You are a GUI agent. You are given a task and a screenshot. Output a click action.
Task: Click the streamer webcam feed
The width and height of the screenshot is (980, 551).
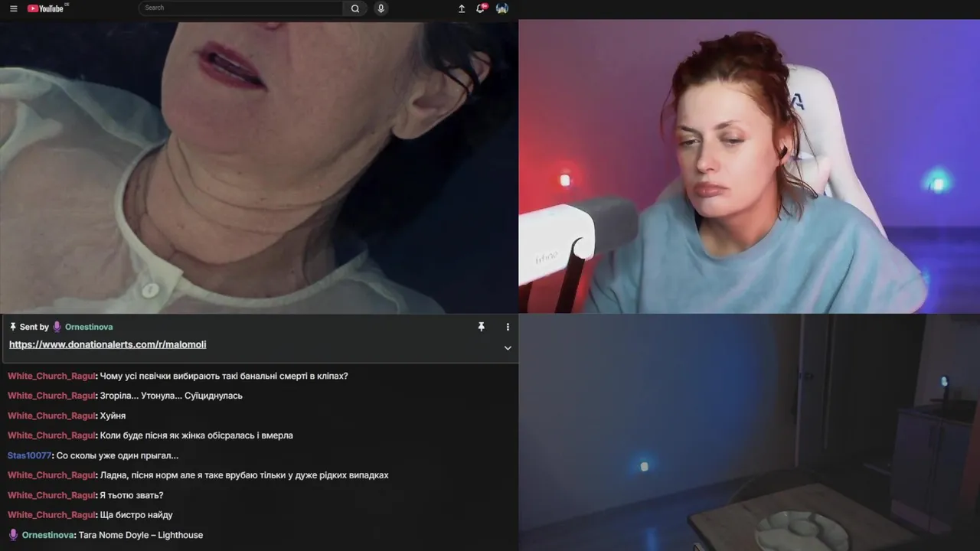point(750,167)
